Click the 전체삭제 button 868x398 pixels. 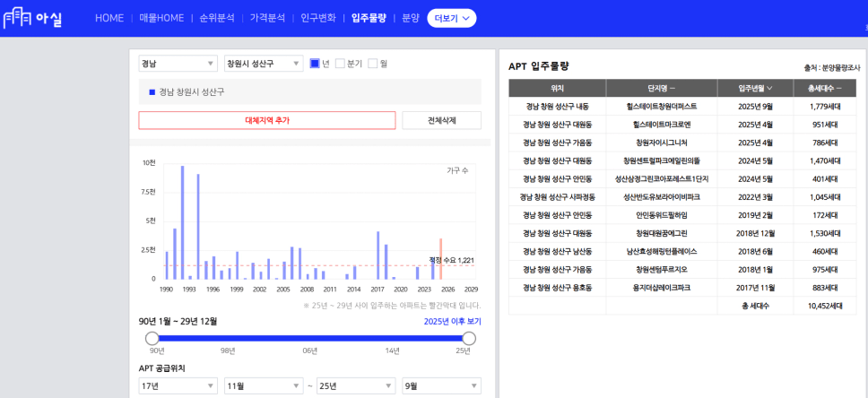point(442,120)
